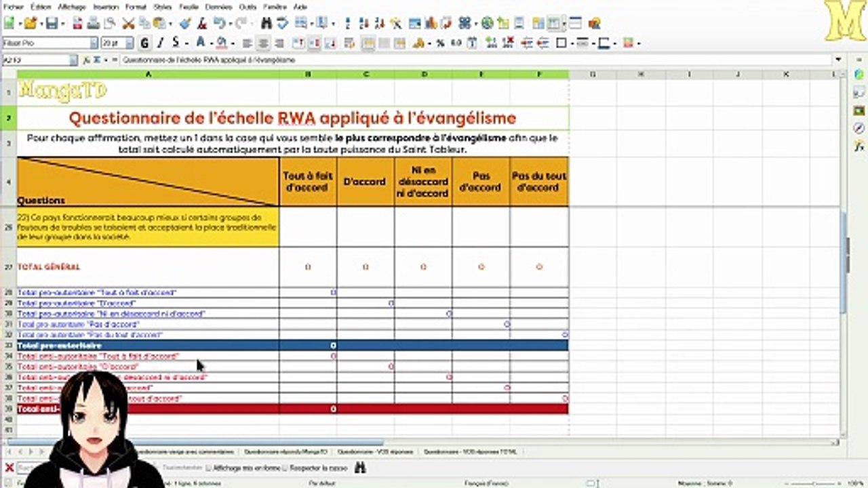Open the Édition menu

[41, 6]
